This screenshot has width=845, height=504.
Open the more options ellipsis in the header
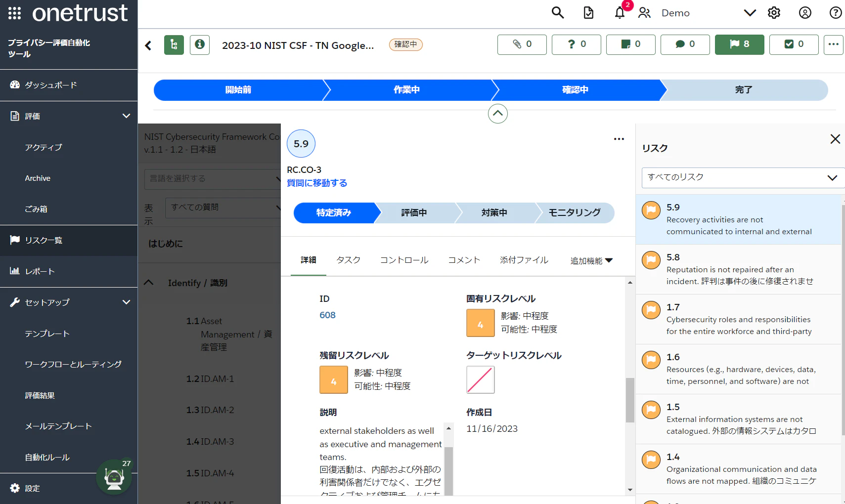(x=834, y=44)
